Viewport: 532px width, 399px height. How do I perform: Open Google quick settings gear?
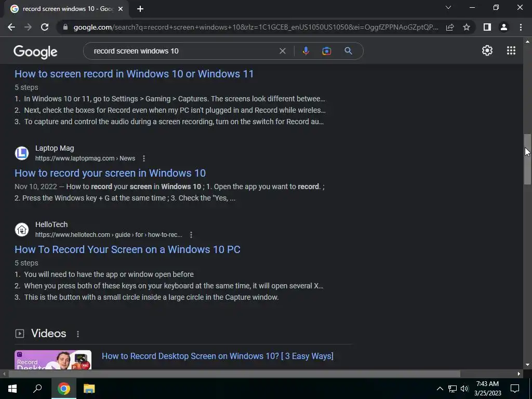(487, 50)
